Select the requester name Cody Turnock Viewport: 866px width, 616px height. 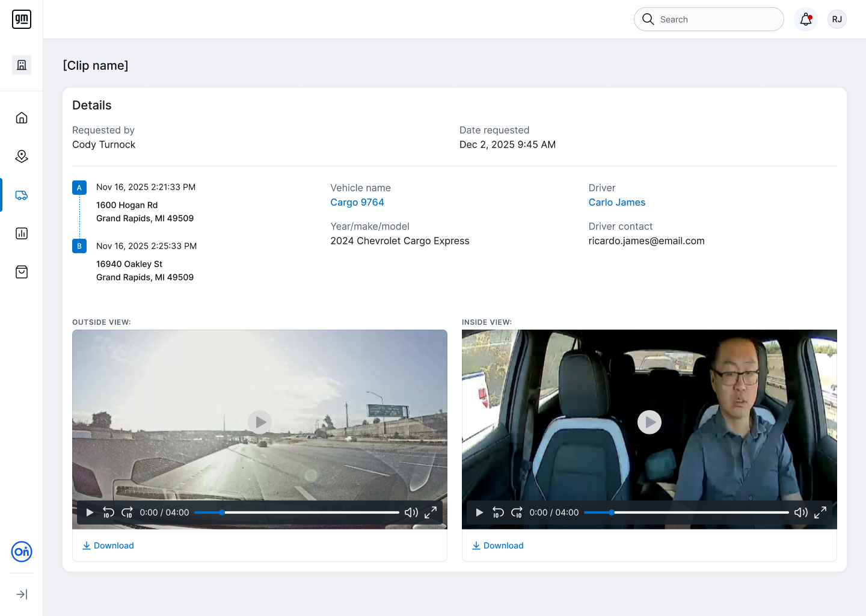[x=103, y=144]
